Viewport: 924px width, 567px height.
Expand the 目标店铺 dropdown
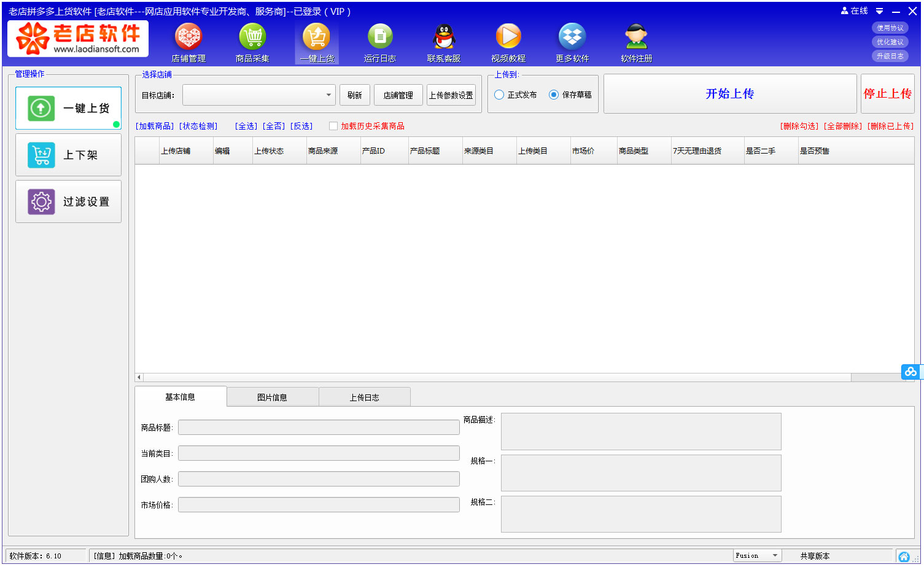pos(328,95)
